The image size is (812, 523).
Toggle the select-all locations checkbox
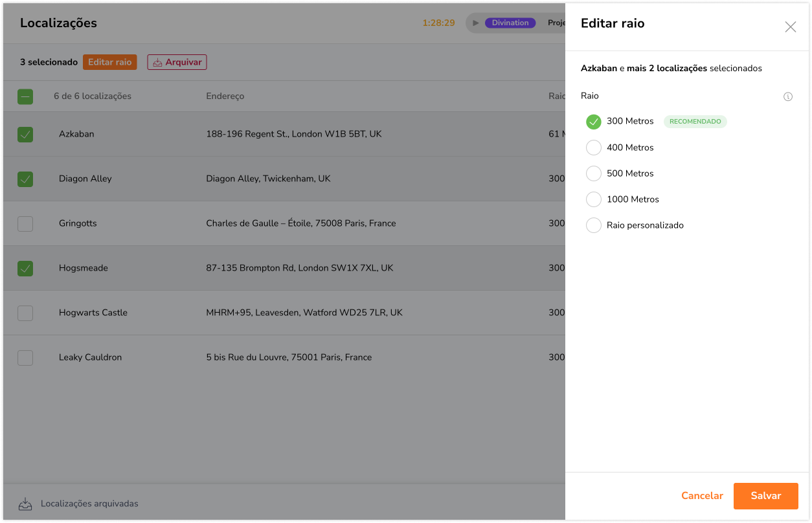[25, 96]
